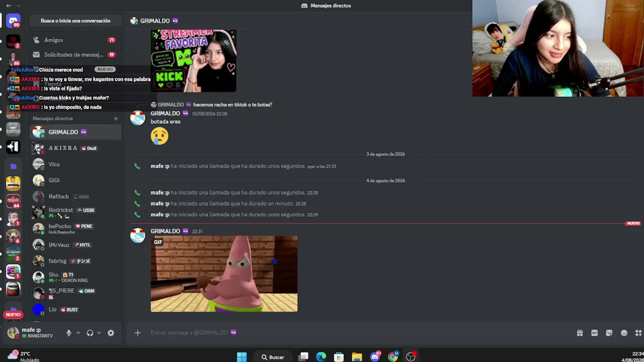Click Busca o inicia una conversación
Image resolution: width=644 pixels, height=362 pixels.
click(75, 21)
